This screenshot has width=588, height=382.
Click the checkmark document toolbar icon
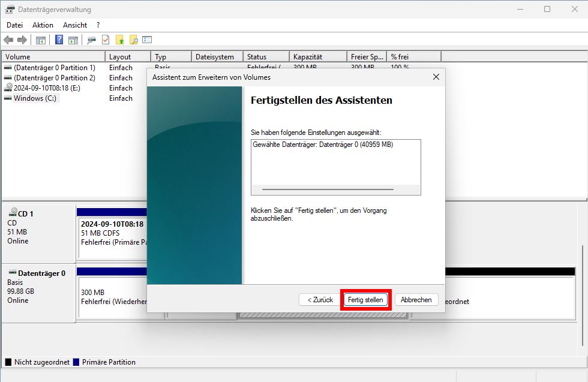[x=106, y=40]
